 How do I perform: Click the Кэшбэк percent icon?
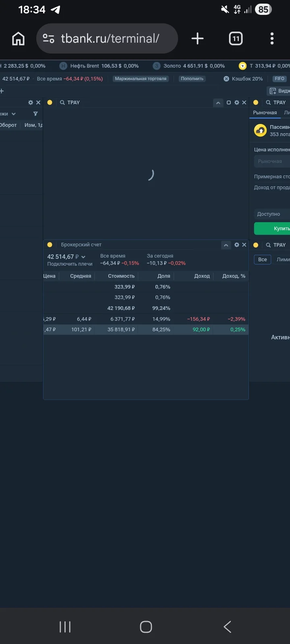coord(226,79)
